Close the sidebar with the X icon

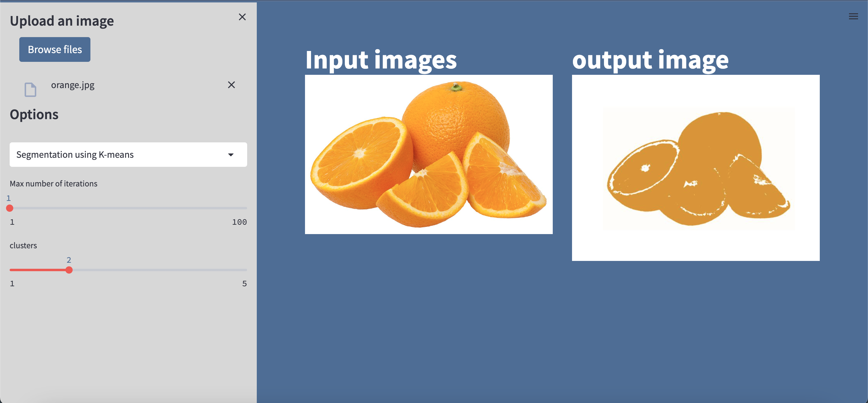(x=242, y=17)
